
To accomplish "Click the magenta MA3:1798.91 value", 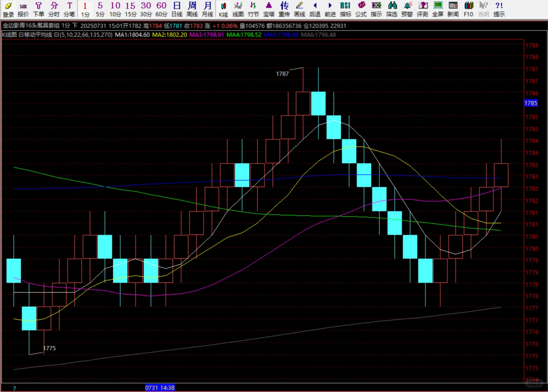I will [x=206, y=35].
